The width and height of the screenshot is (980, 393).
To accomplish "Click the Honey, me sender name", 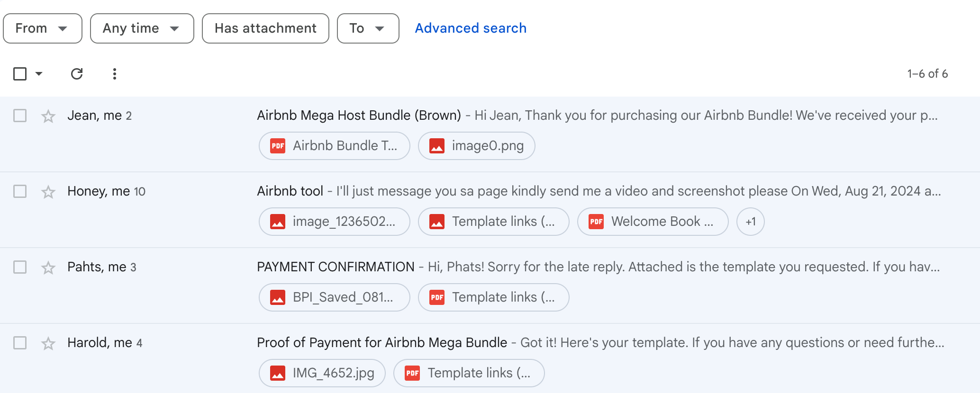I will 99,191.
